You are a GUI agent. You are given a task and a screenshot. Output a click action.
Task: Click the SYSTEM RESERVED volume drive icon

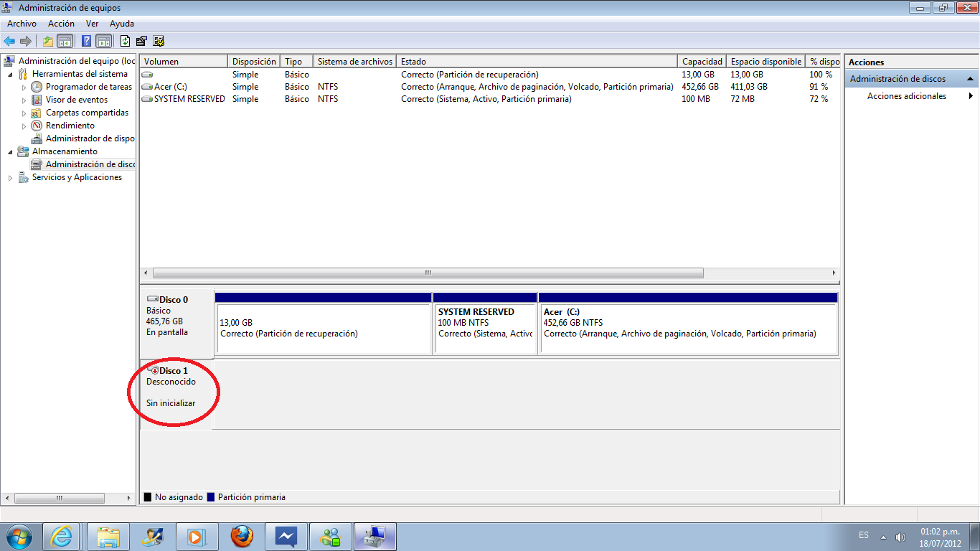pos(147,99)
